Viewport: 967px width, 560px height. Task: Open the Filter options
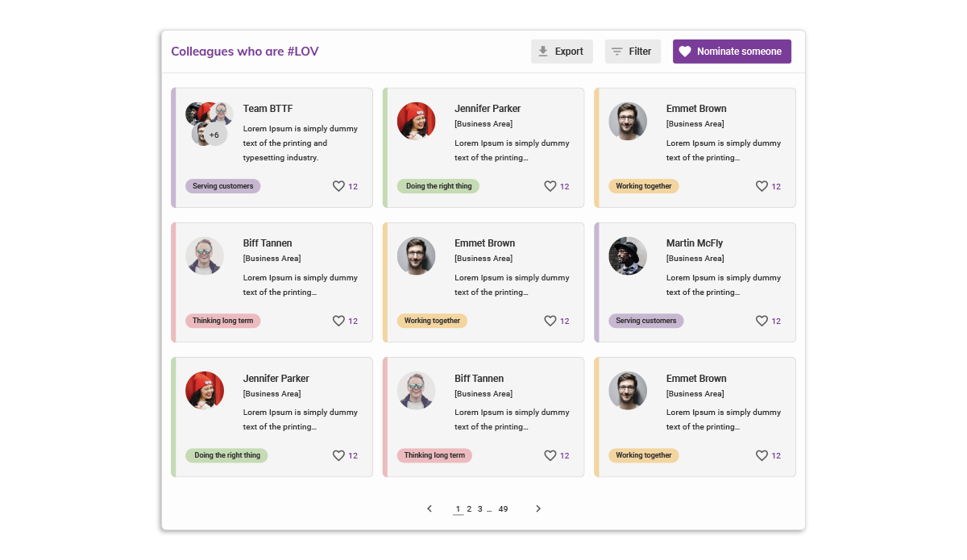[x=633, y=52]
